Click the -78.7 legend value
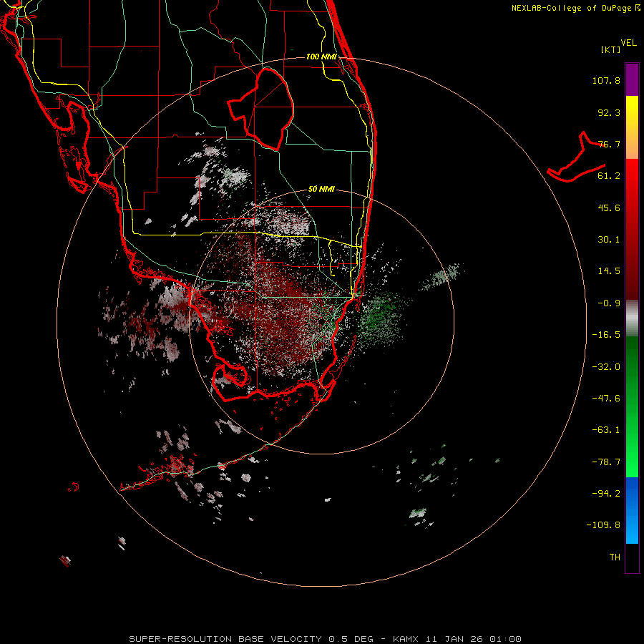Screen dimensions: 644x644 click(x=606, y=462)
